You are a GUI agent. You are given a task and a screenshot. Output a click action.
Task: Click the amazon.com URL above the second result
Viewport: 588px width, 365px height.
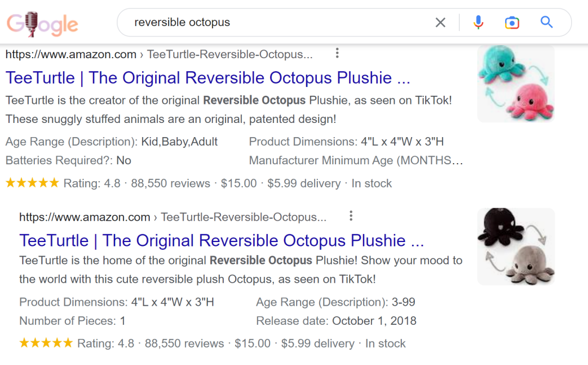[x=84, y=217]
